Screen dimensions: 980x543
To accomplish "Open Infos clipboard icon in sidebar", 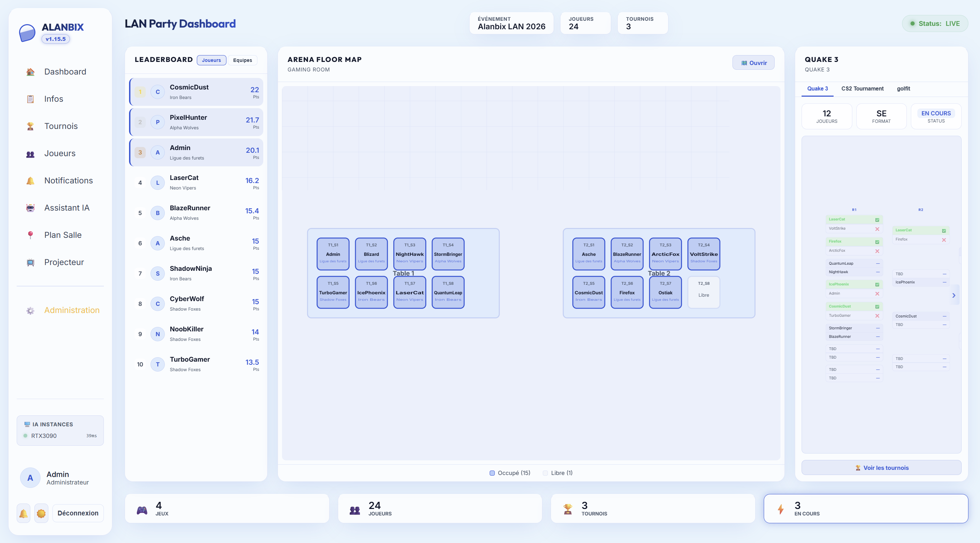I will [x=30, y=99].
